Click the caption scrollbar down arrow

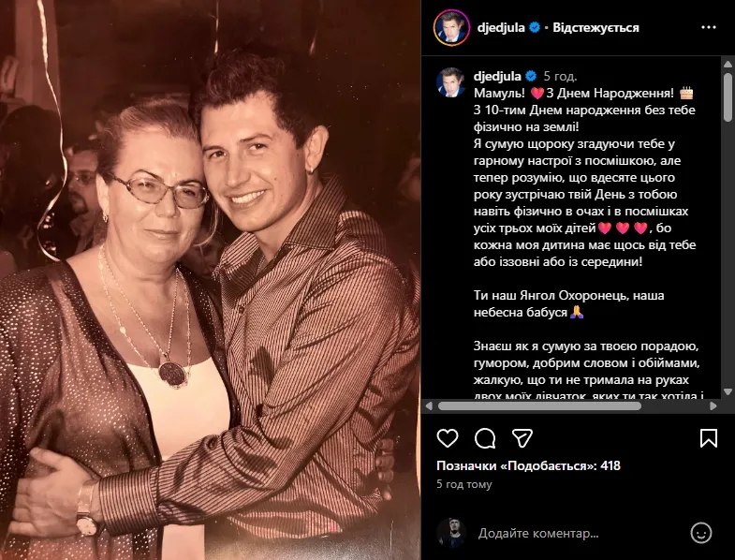coord(728,391)
